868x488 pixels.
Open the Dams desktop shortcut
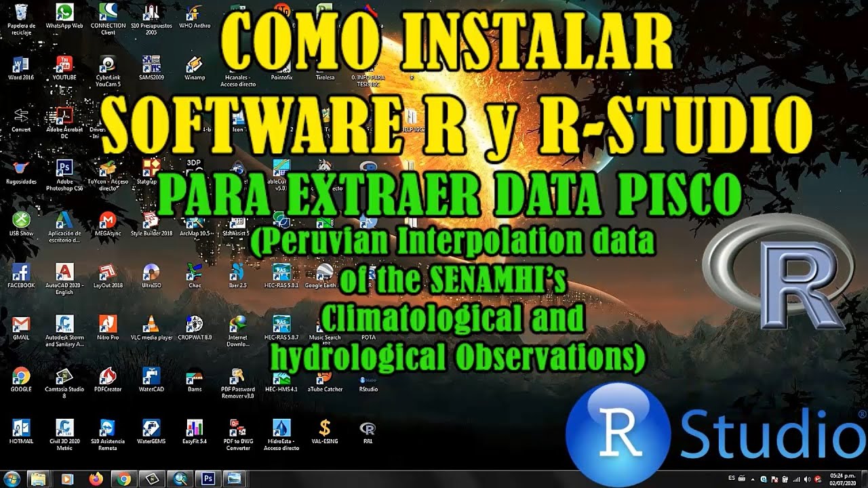(x=195, y=380)
